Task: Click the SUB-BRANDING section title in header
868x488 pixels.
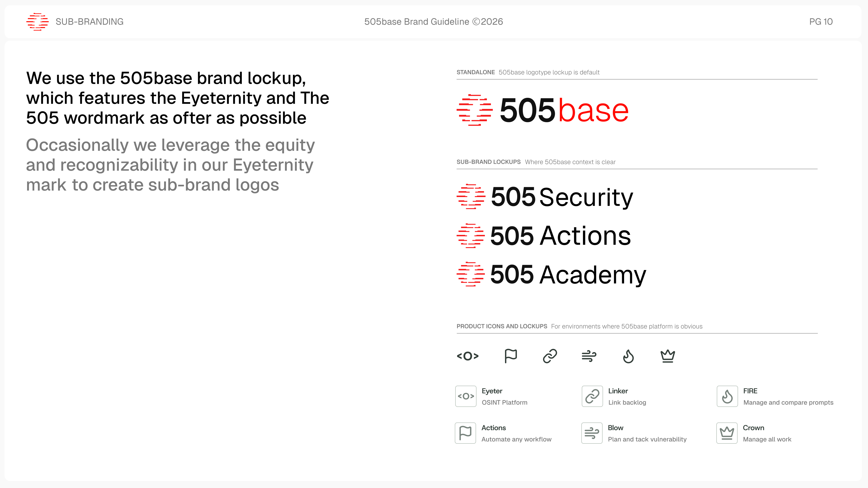Action: 90,22
